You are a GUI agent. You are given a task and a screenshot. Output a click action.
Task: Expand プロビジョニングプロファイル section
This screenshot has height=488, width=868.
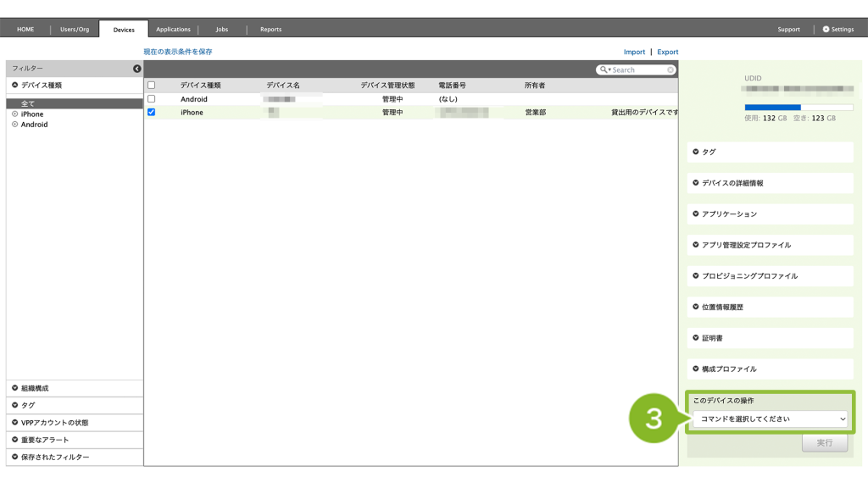coord(770,276)
